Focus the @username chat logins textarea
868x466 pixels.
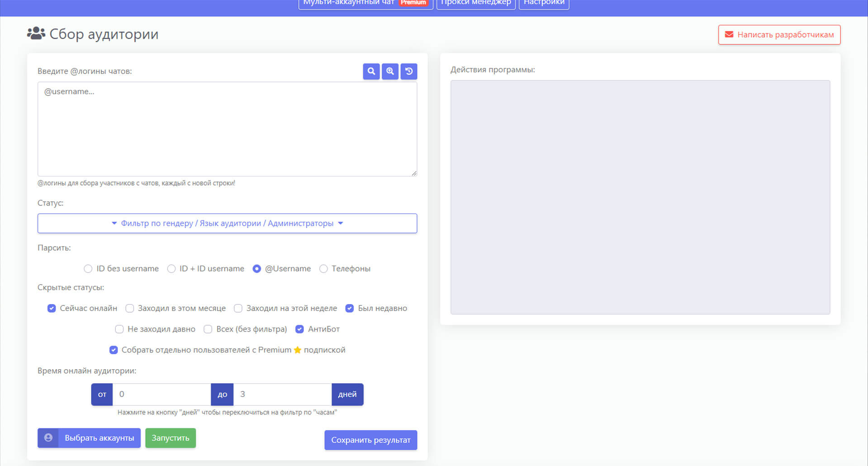227,129
